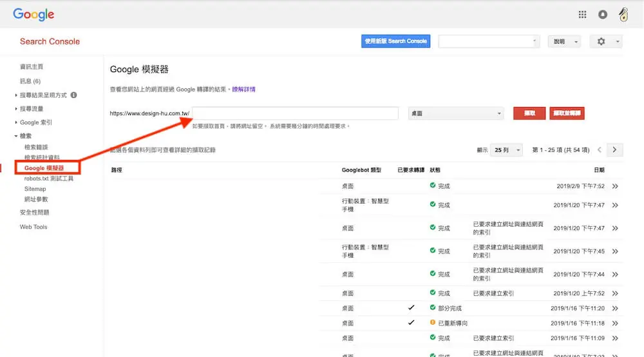Click info icon beside 搜尋結果呈現方式
The width and height of the screenshot is (644, 357).
[73, 95]
